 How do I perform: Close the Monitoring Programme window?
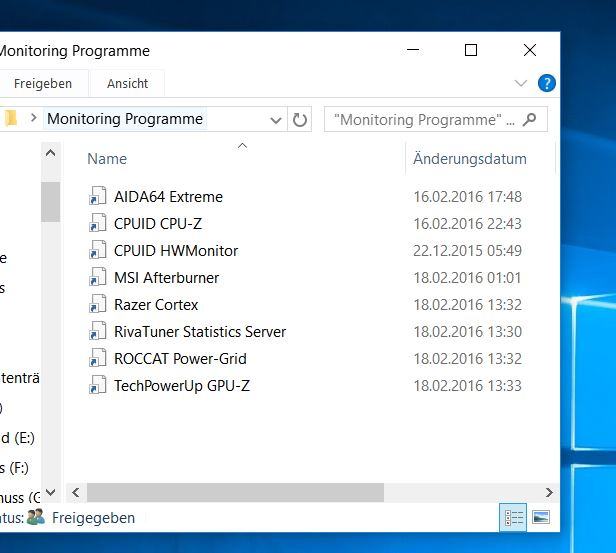tap(530, 50)
